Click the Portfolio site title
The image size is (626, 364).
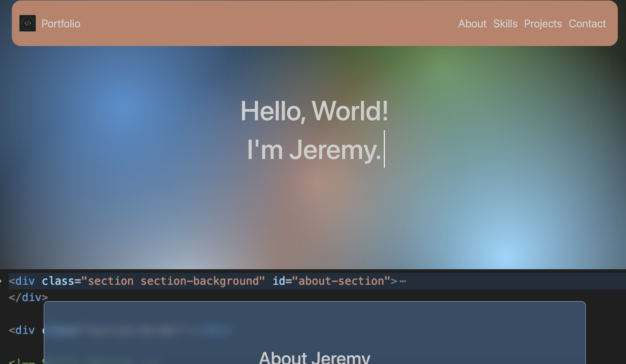click(61, 24)
